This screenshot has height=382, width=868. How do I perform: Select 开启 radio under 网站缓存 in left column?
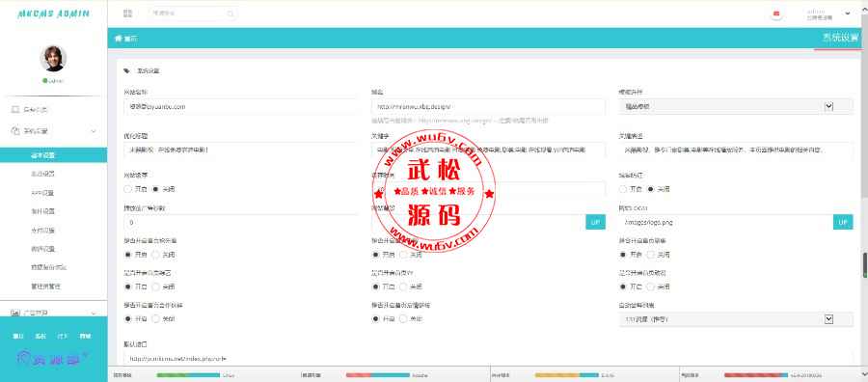[x=128, y=189]
